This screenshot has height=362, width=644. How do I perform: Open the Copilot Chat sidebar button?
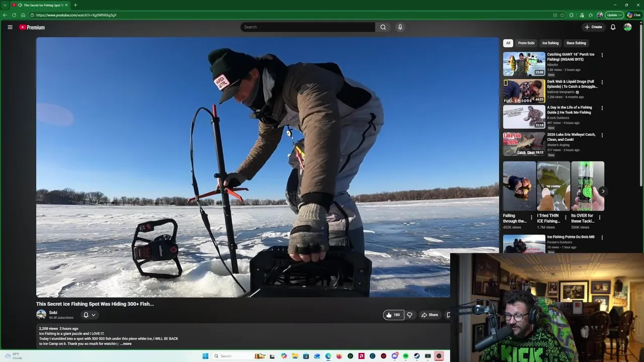point(634,15)
